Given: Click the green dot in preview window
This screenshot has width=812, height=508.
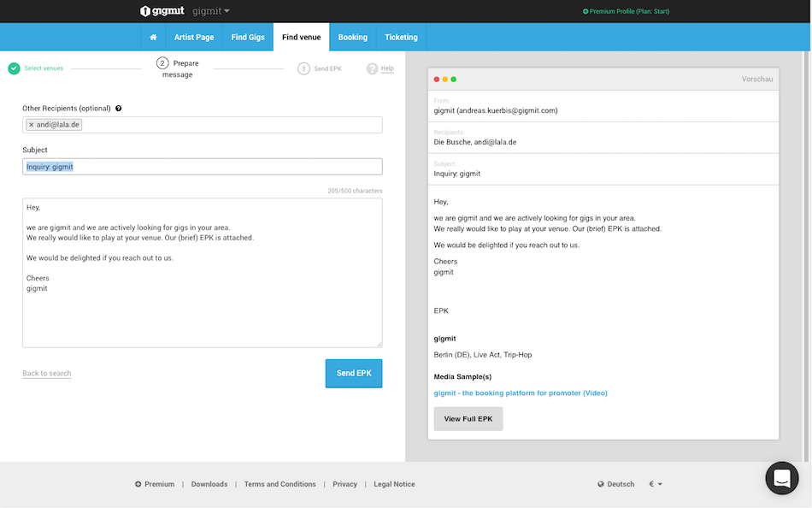Looking at the screenshot, I should [454, 80].
